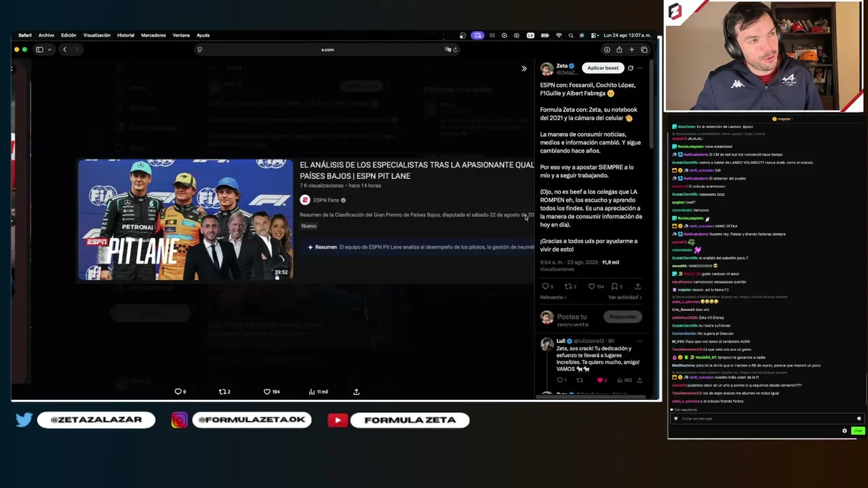This screenshot has width=868, height=488.
Task: Click Safari's Share toolbar icon
Action: point(619,49)
